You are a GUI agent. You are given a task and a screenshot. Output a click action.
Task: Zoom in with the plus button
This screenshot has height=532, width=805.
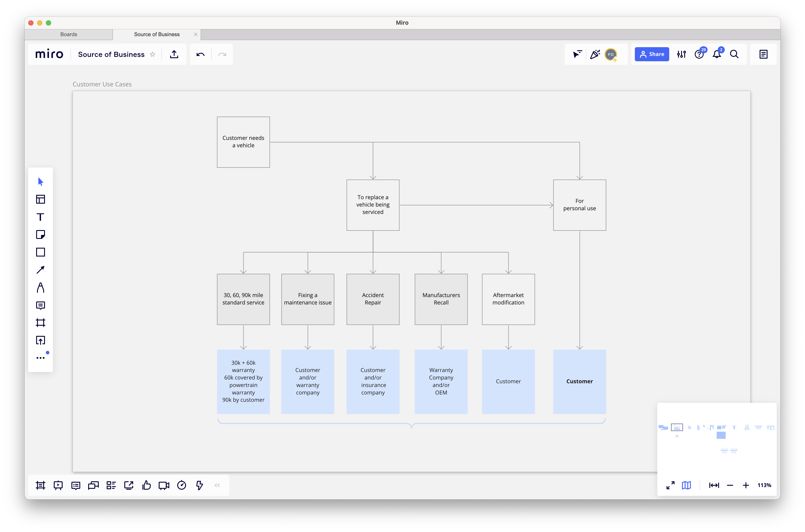click(x=746, y=485)
